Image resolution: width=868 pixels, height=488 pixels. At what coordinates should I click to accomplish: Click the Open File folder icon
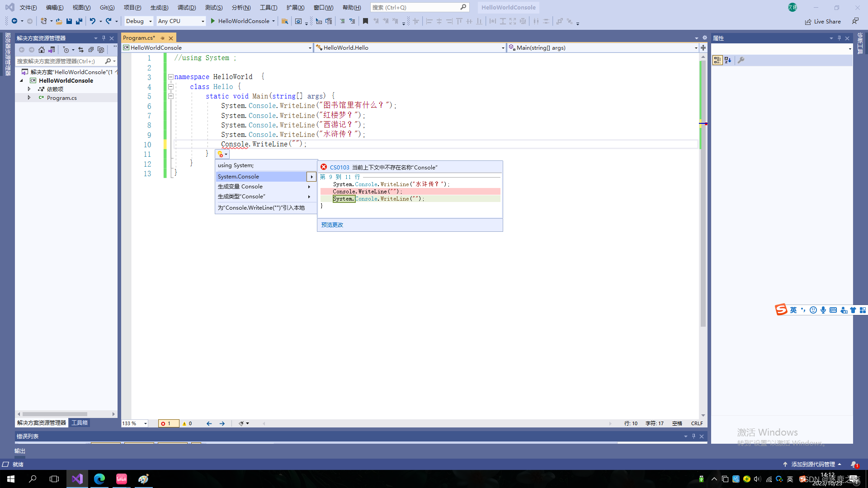pos(59,21)
